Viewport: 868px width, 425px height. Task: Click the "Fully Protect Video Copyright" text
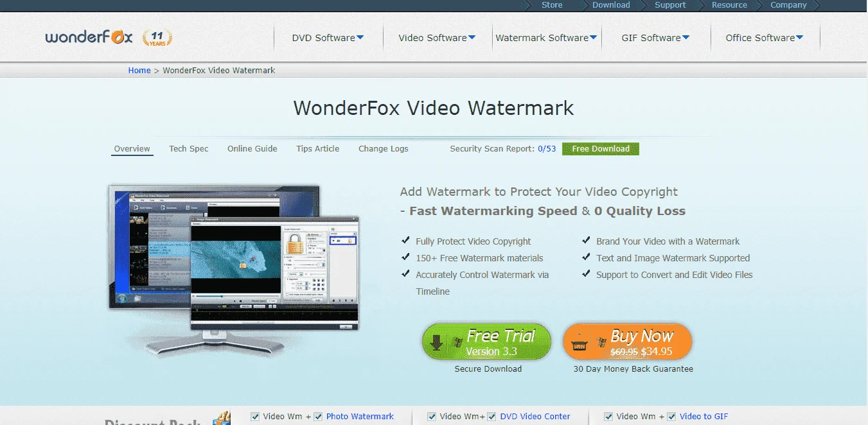[x=474, y=241]
